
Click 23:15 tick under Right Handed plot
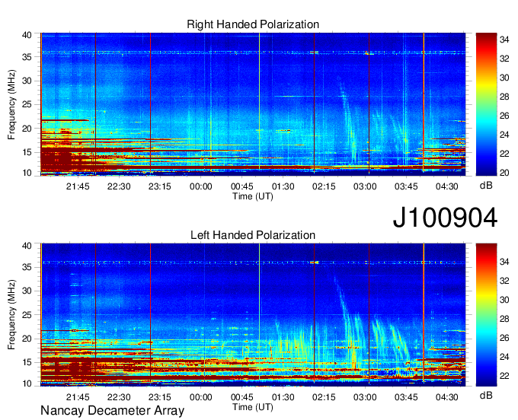pos(160,186)
